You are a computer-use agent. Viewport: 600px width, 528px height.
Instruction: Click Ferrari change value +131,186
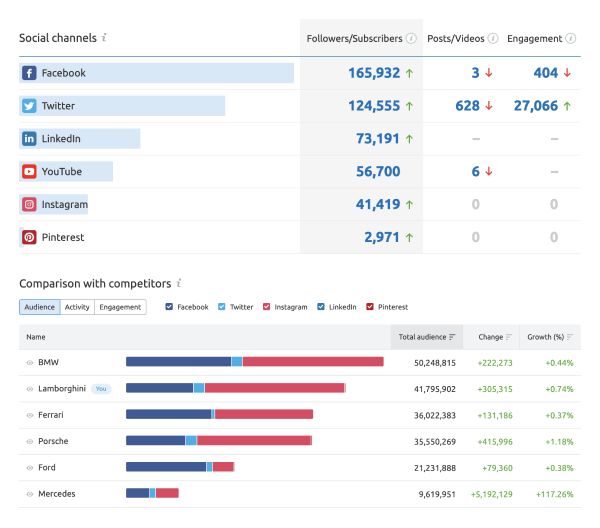[495, 416]
